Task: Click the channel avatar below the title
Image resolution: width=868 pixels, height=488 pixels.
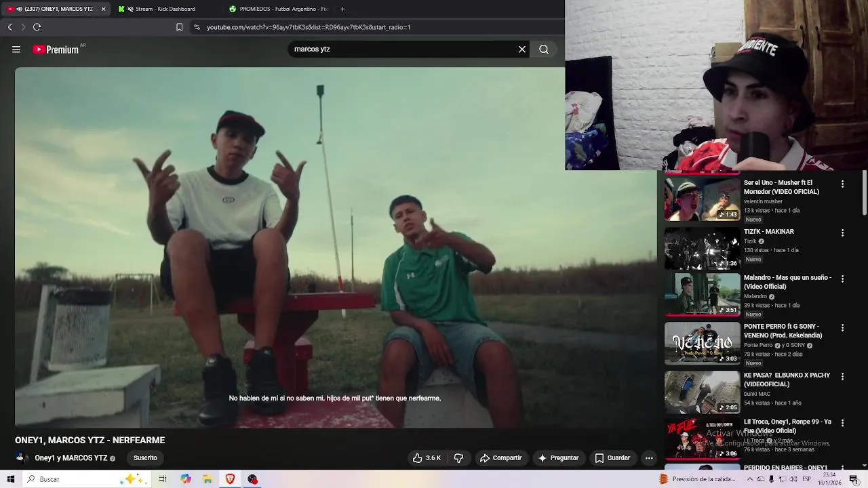Action: (21, 458)
